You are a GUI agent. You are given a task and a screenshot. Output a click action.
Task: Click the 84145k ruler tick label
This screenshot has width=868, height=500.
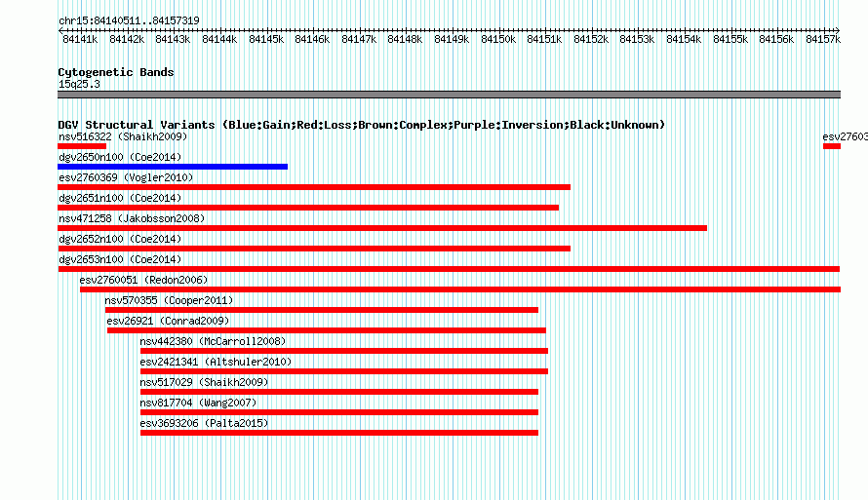click(x=266, y=39)
